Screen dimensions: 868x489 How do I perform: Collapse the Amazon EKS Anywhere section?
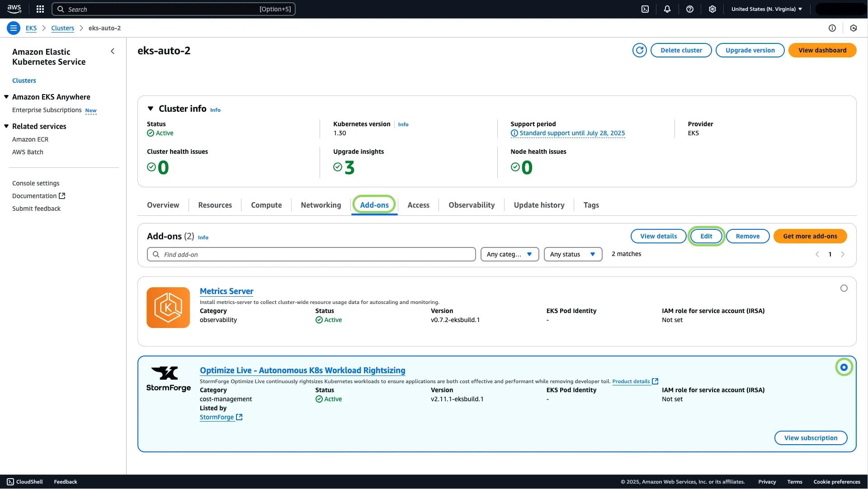point(6,97)
